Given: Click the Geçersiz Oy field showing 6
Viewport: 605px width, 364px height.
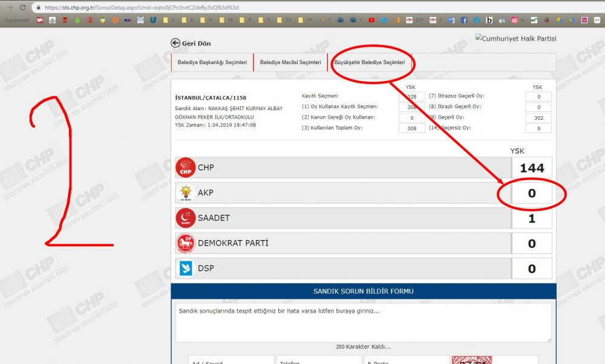Looking at the screenshot, I should point(538,128).
